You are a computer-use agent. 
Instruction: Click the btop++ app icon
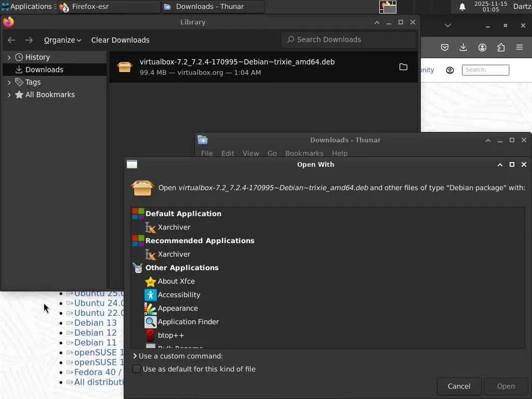click(150, 336)
